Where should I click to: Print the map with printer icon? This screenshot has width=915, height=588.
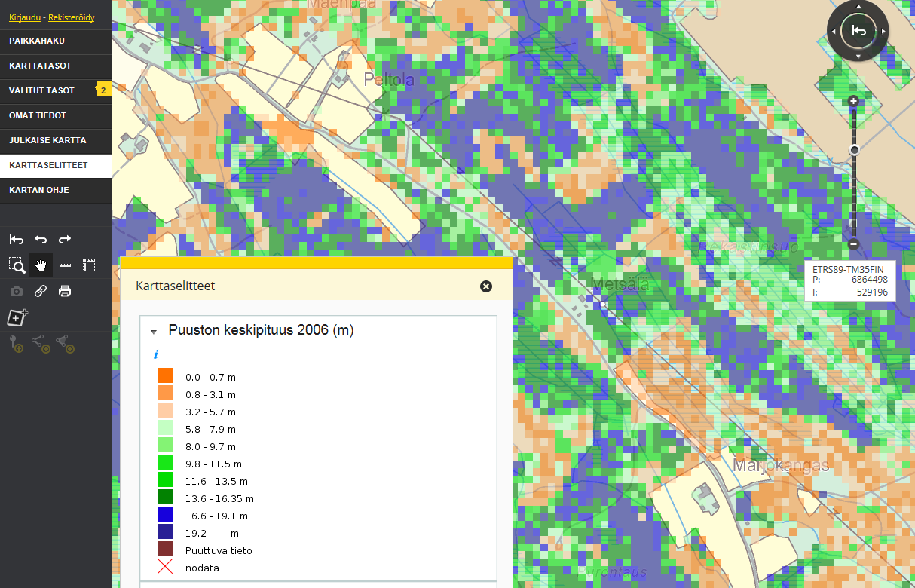click(65, 291)
